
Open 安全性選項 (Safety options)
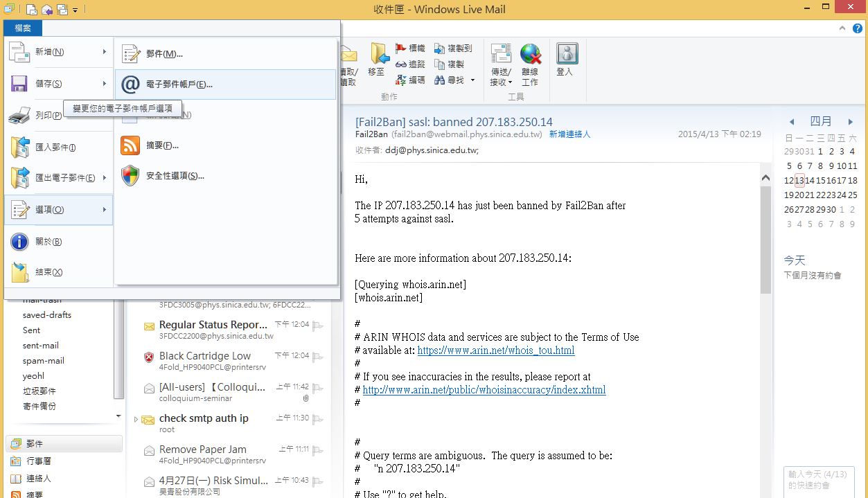[226, 176]
